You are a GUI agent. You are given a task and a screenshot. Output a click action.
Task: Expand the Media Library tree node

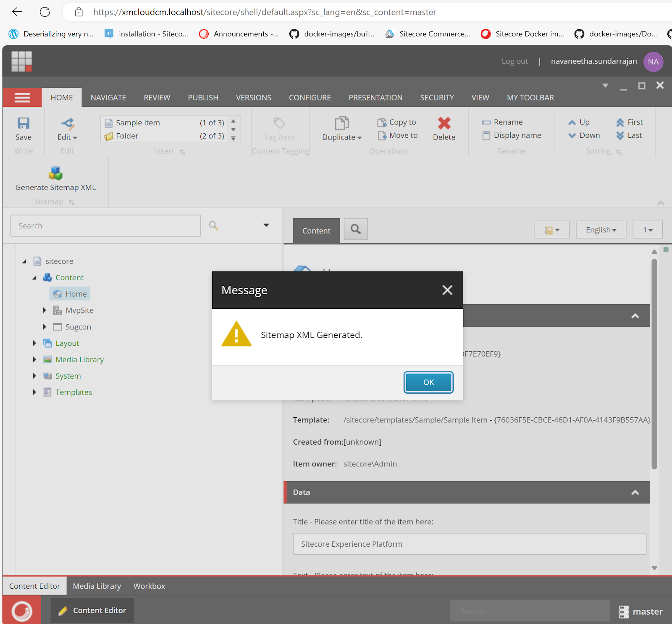click(34, 360)
